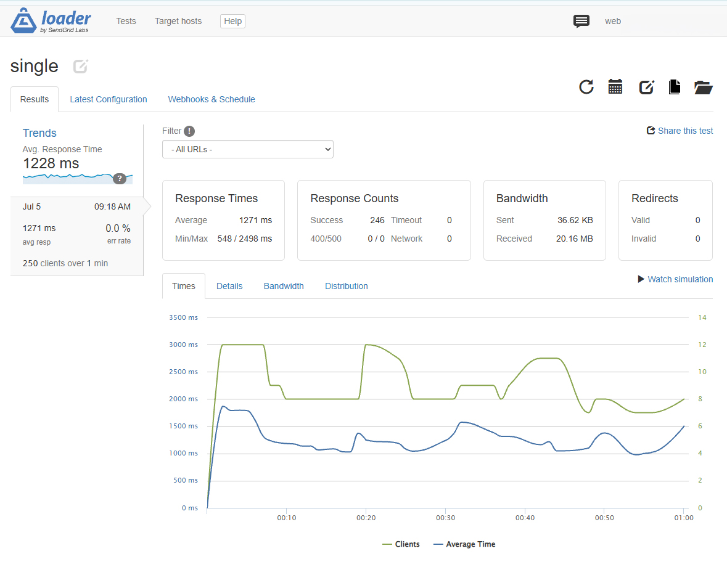Open the archive folder icon
727x588 pixels.
point(704,87)
